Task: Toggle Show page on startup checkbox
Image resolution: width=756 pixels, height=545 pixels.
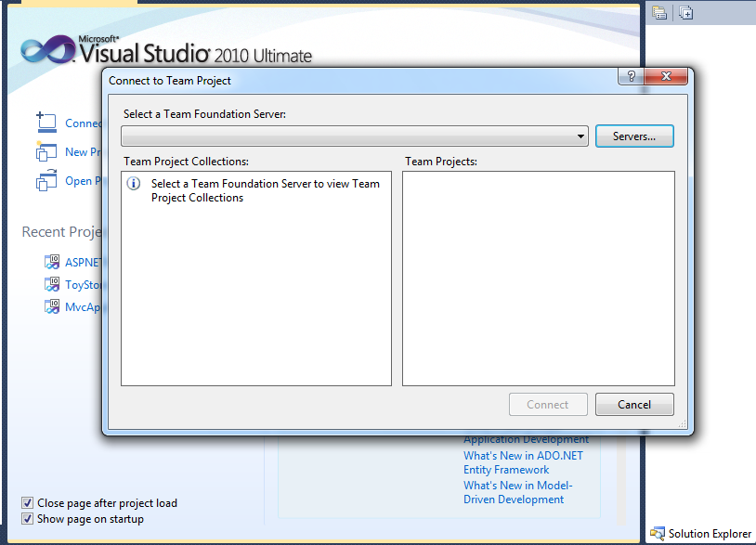Action: 28,519
